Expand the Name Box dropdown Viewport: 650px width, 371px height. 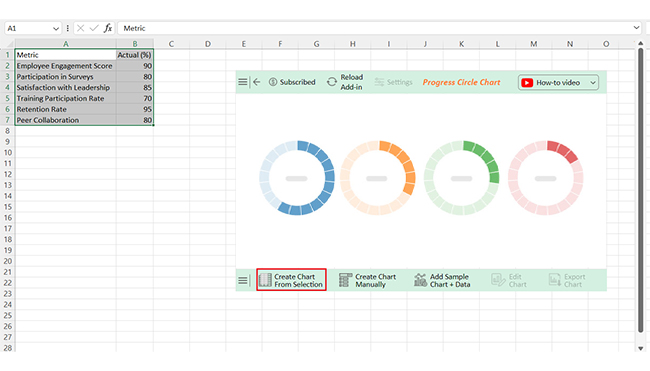tap(56, 29)
